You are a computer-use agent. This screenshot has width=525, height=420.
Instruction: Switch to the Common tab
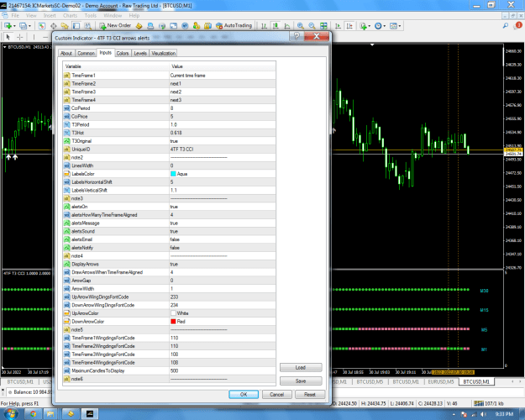[86, 53]
